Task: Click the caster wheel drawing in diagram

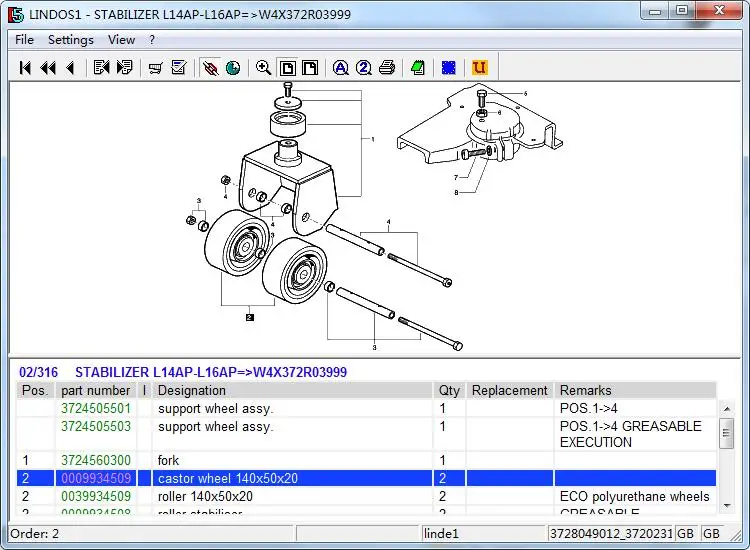Action: 295,271
